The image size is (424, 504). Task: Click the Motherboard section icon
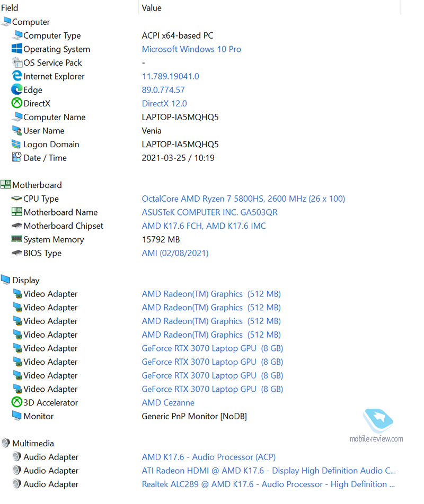(x=6, y=184)
